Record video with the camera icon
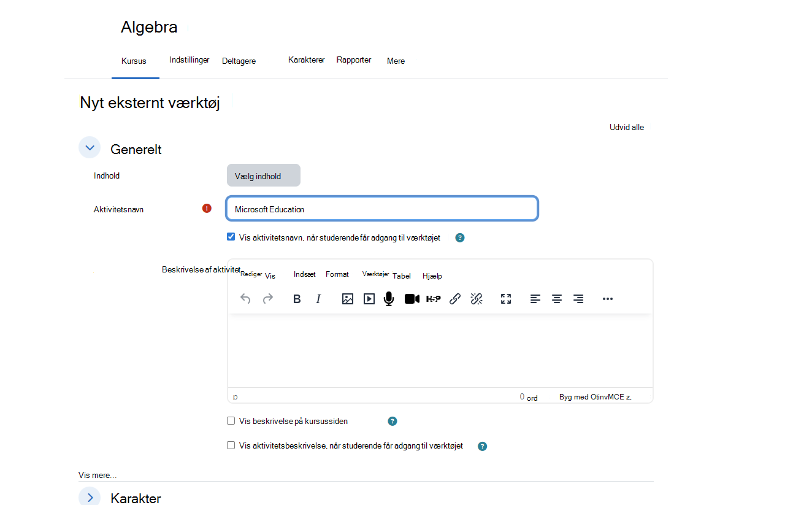This screenshot has width=812, height=505. click(412, 299)
